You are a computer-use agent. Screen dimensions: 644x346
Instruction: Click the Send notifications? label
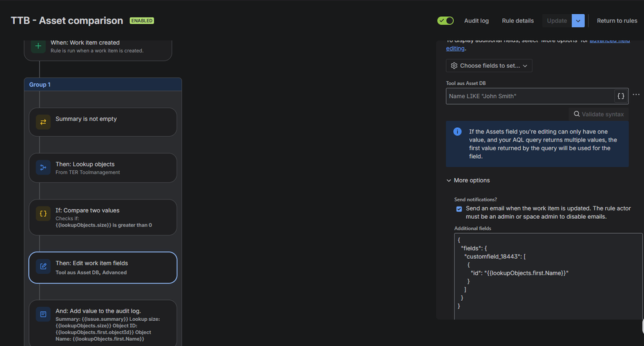(x=475, y=199)
